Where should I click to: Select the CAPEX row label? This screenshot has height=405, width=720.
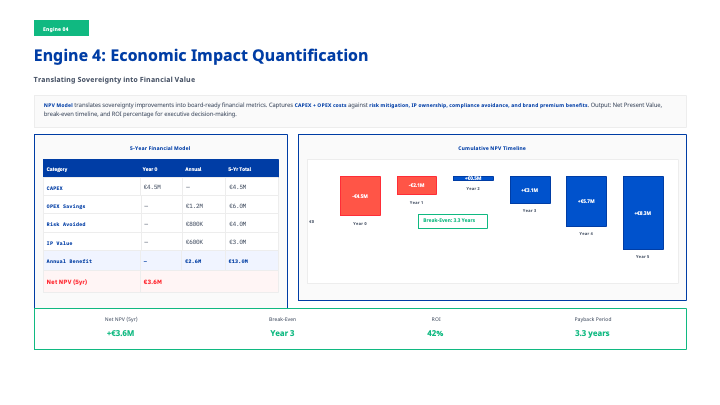[x=56, y=187]
